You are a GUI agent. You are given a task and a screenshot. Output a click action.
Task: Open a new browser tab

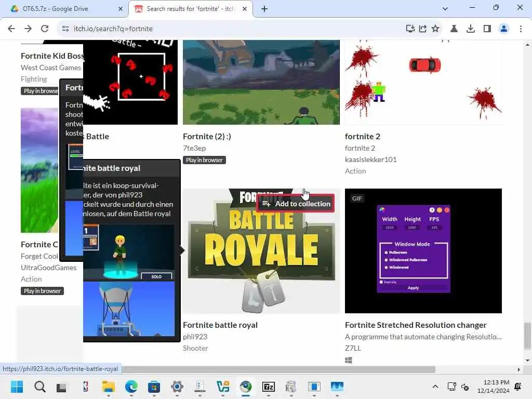[x=264, y=9]
